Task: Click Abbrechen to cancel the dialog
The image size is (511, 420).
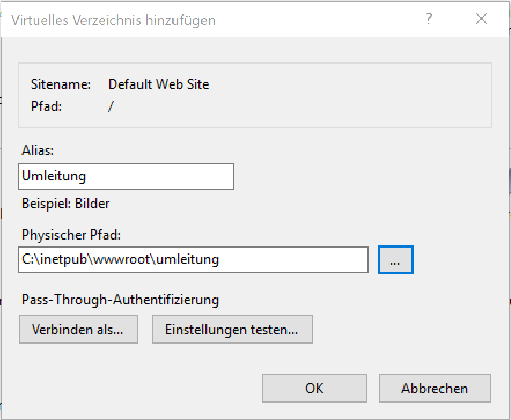Action: tap(435, 388)
